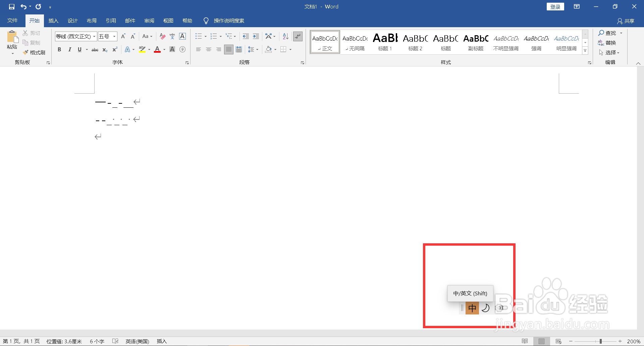This screenshot has height=346, width=644.
Task: Insert enclosed character symbol
Action: pyautogui.click(x=182, y=50)
